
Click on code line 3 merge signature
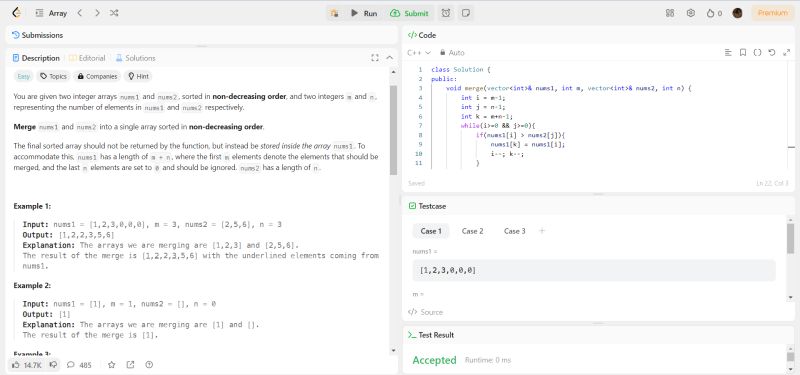(x=568, y=88)
